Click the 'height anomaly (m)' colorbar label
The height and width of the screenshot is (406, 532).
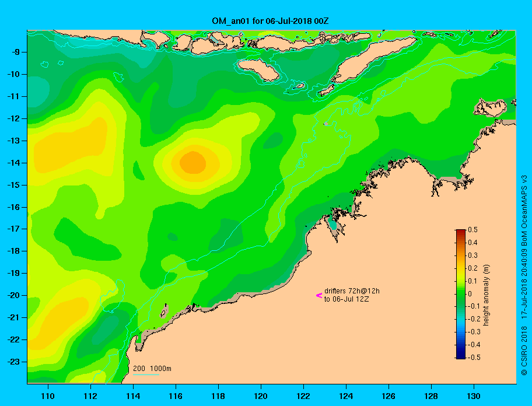click(x=486, y=295)
